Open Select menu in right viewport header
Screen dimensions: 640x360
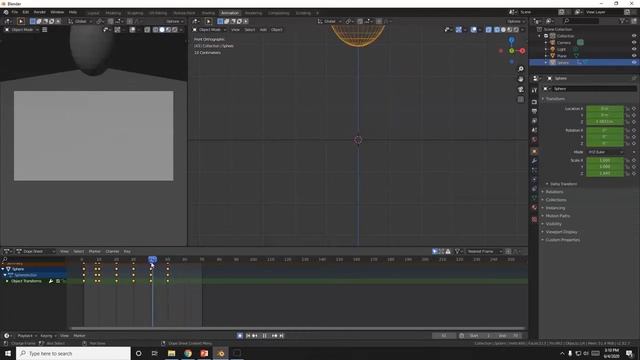point(250,29)
